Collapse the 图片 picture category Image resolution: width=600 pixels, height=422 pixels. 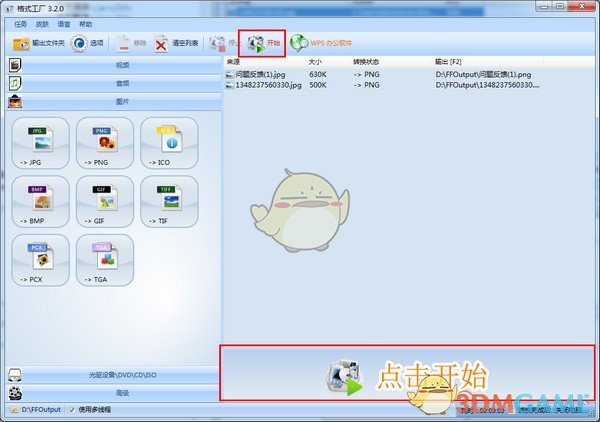114,102
